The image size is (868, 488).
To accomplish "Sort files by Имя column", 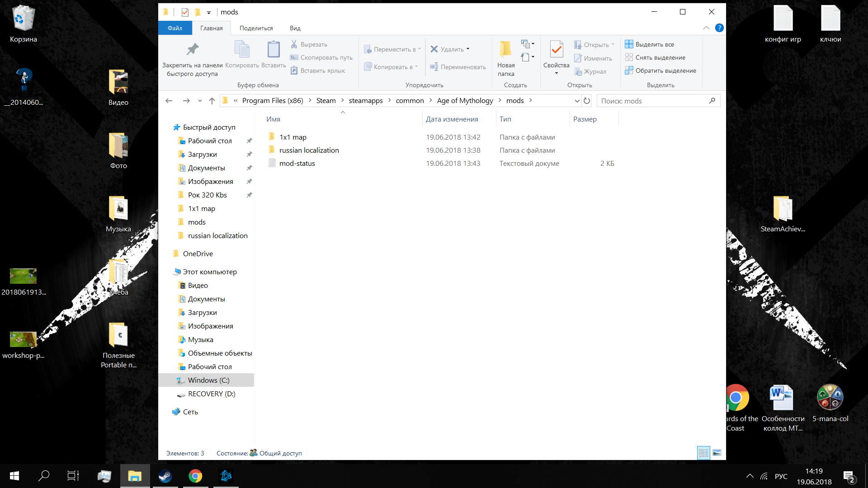I will [x=342, y=119].
